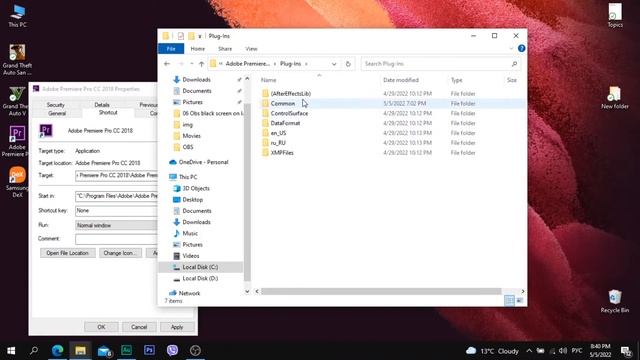Open the Recycle Bin

615,301
